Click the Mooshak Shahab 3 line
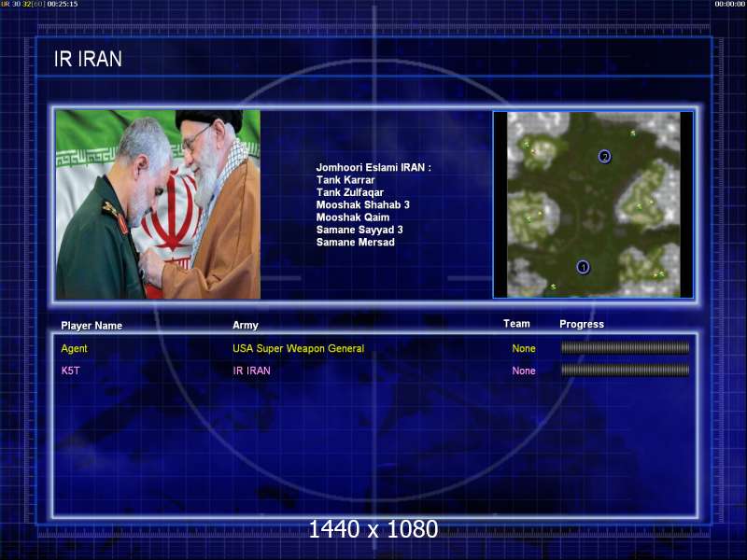The image size is (747, 560). coord(362,204)
